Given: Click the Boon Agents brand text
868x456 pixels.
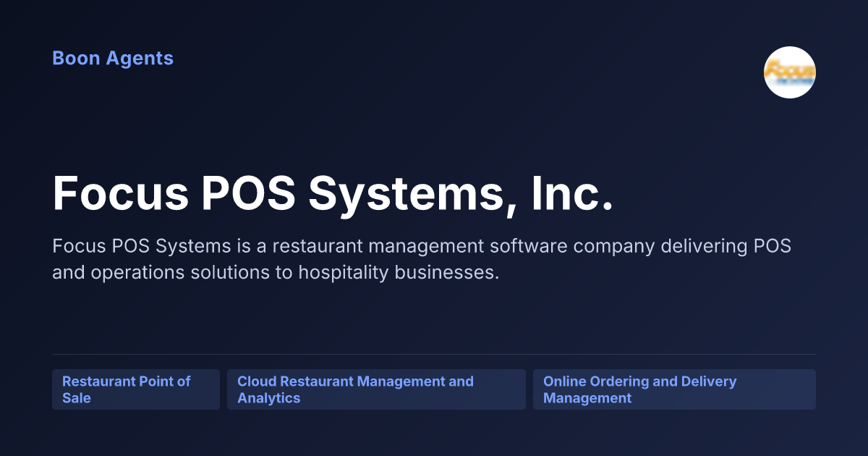Looking at the screenshot, I should [113, 58].
